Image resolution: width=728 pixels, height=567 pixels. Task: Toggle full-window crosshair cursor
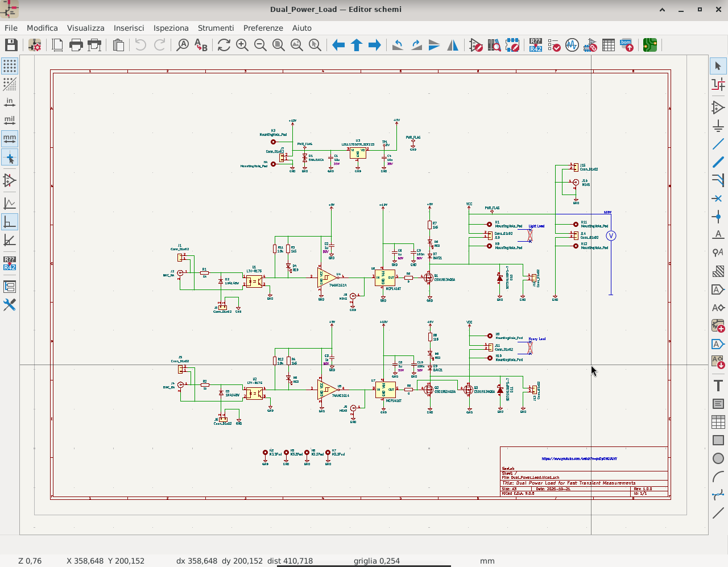[x=10, y=158]
